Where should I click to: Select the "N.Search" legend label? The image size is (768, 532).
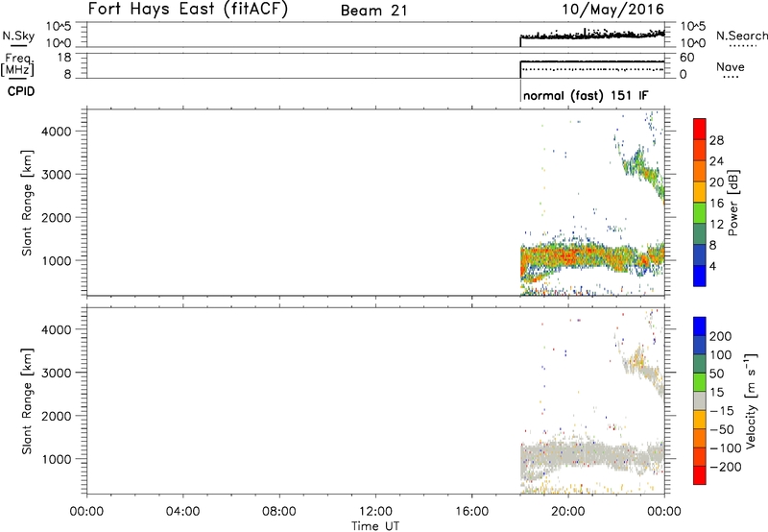pos(741,36)
